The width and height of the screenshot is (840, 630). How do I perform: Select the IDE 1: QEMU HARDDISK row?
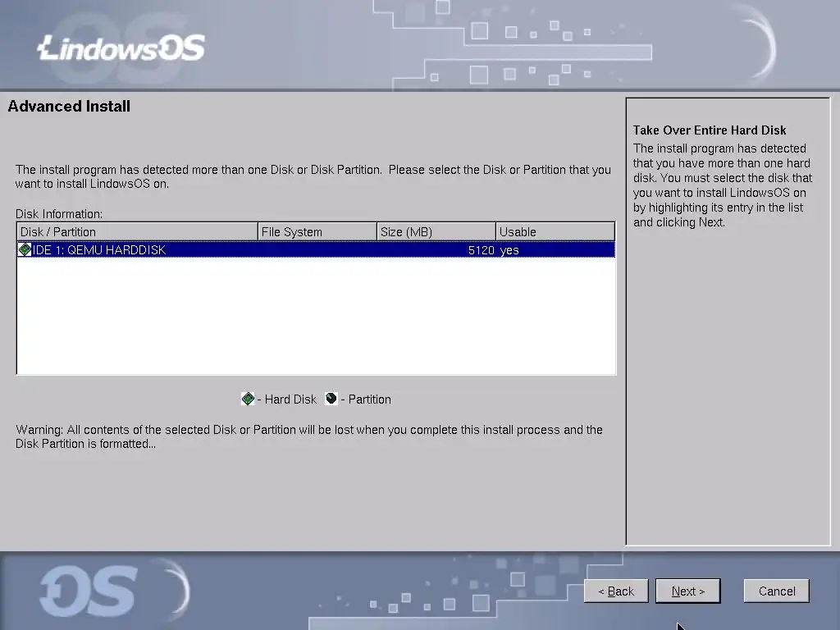pos(316,249)
